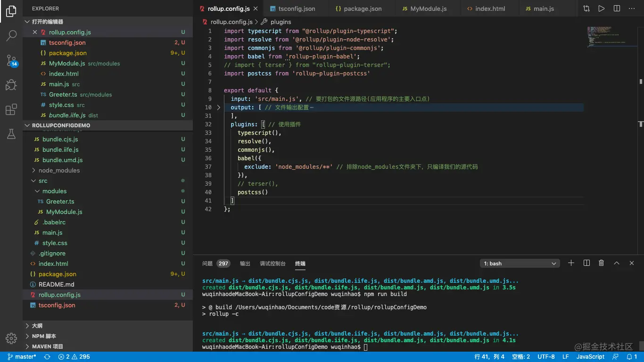644x362 pixels.
Task: Open the Extensions view
Action: click(11, 110)
